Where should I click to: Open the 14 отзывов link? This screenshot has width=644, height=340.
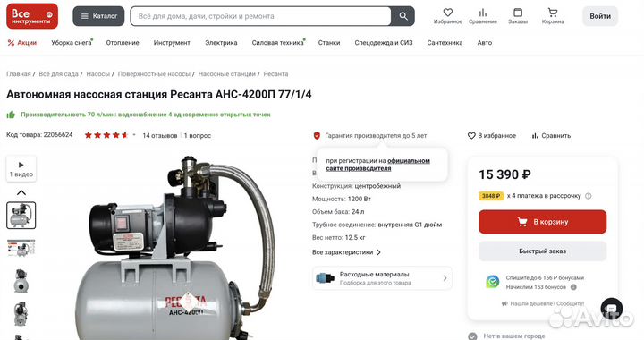[160, 135]
